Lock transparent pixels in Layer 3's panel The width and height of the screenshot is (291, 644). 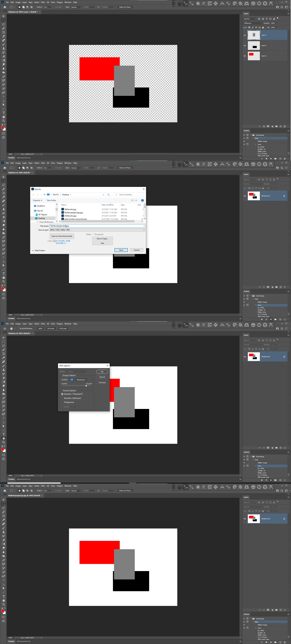point(249,28)
